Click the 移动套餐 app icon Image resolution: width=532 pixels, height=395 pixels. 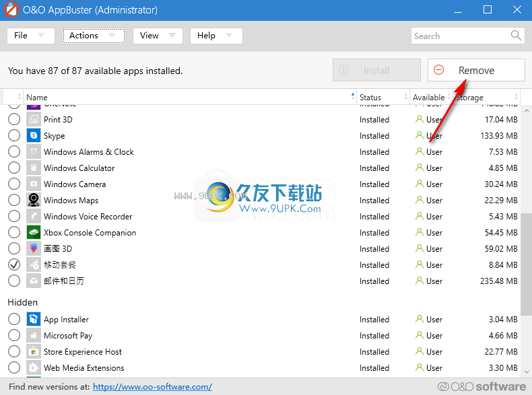pos(34,265)
